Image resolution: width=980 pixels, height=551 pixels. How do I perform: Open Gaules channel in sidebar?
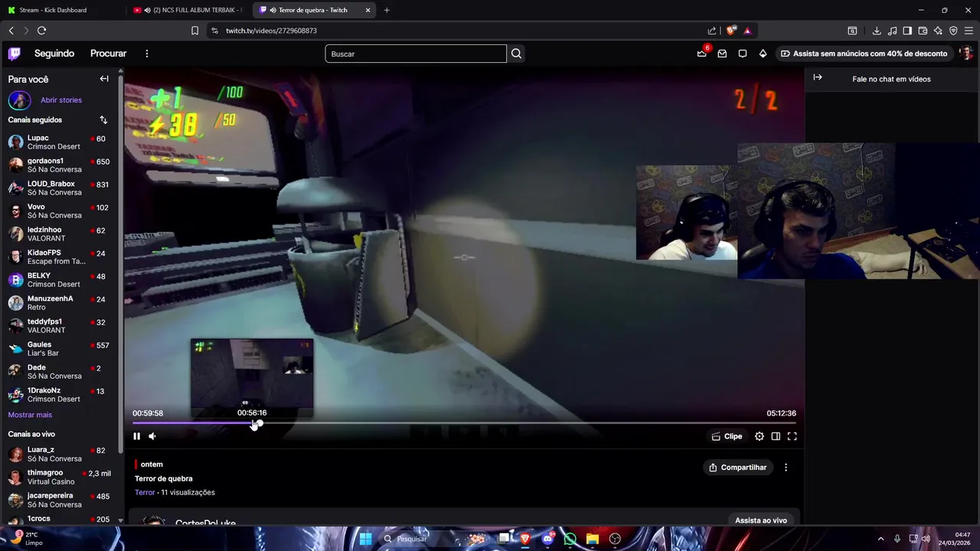click(60, 349)
